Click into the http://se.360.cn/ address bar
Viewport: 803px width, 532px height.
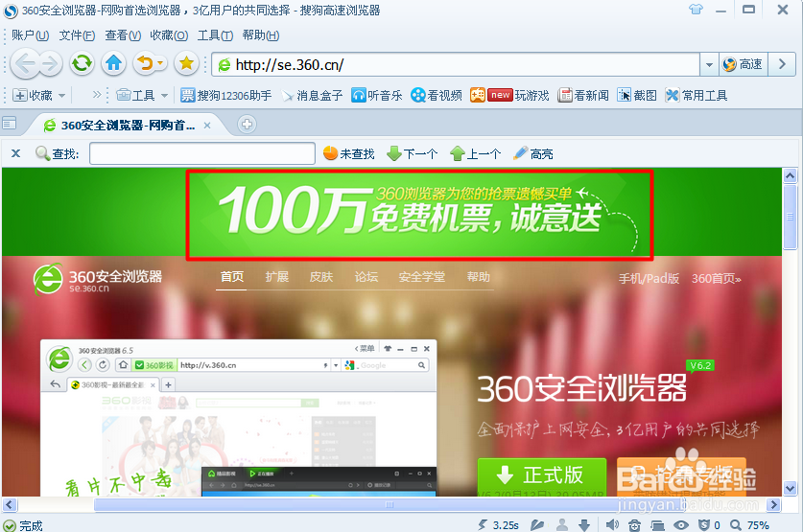[x=456, y=64]
